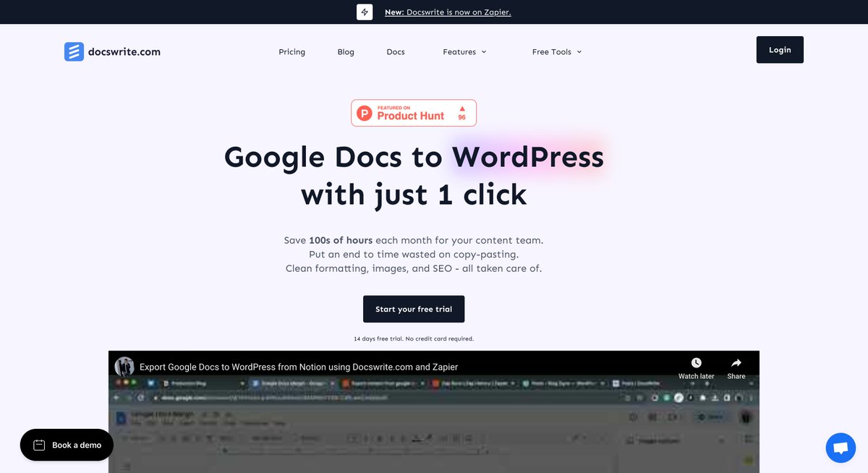Click the Book a demo button

(67, 445)
